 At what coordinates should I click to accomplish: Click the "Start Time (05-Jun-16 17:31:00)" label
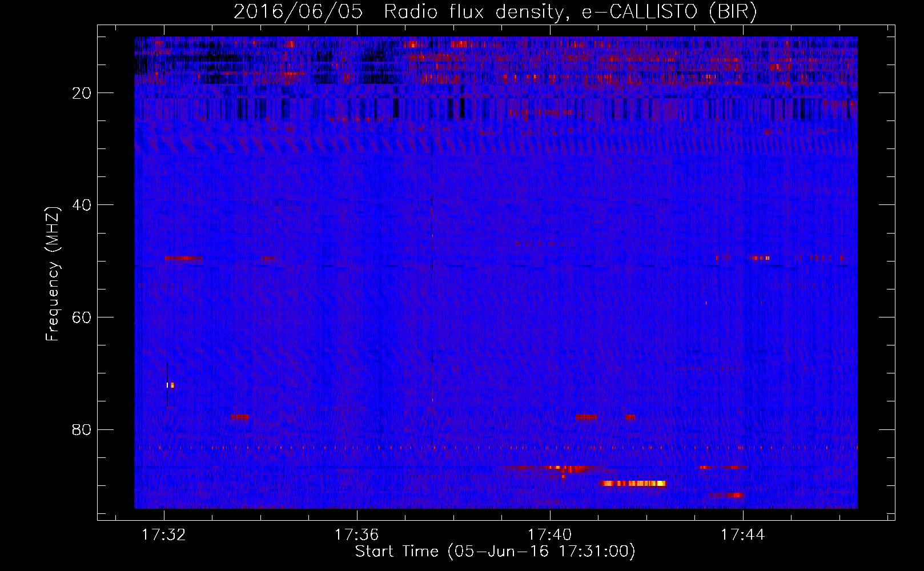[x=495, y=552]
